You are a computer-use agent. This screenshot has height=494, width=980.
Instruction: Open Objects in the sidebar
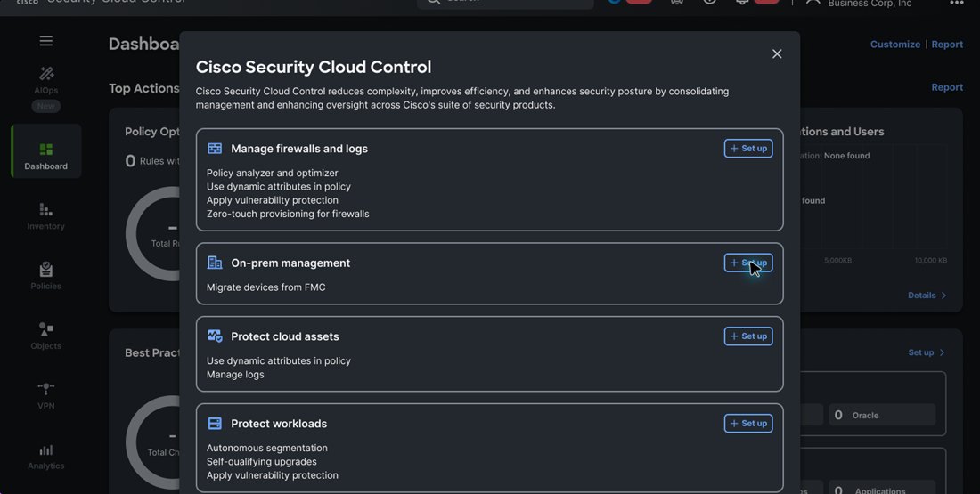(45, 336)
